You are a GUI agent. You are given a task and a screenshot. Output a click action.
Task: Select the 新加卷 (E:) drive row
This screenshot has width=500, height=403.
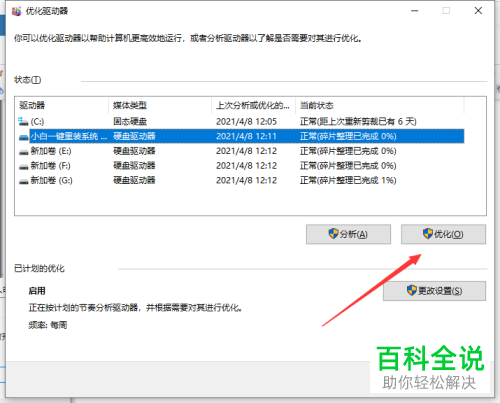coord(241,151)
